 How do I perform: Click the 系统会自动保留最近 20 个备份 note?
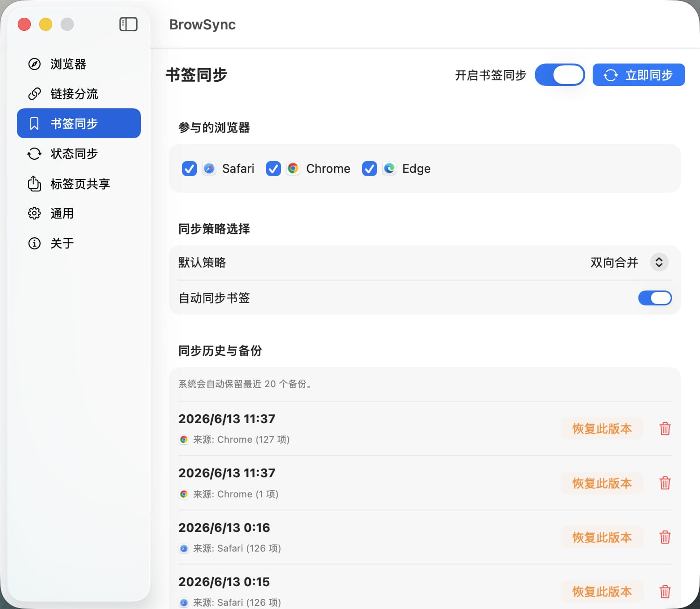pyautogui.click(x=245, y=384)
